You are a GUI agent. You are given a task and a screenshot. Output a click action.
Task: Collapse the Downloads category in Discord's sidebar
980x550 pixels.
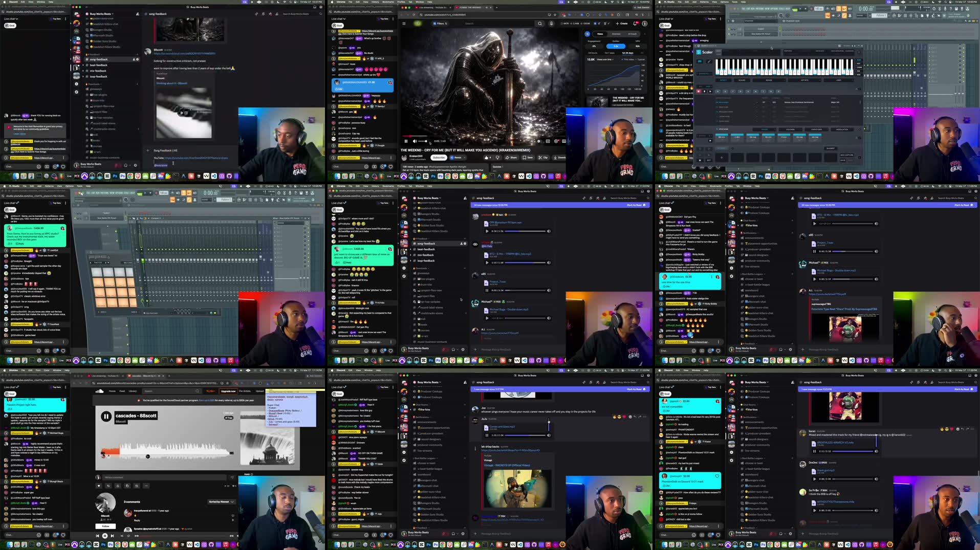(93, 84)
